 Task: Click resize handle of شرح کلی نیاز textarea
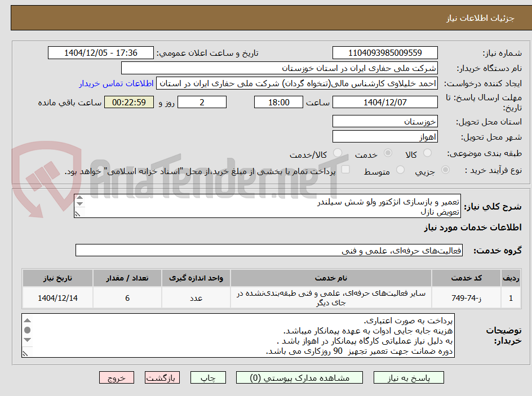coord(78,214)
